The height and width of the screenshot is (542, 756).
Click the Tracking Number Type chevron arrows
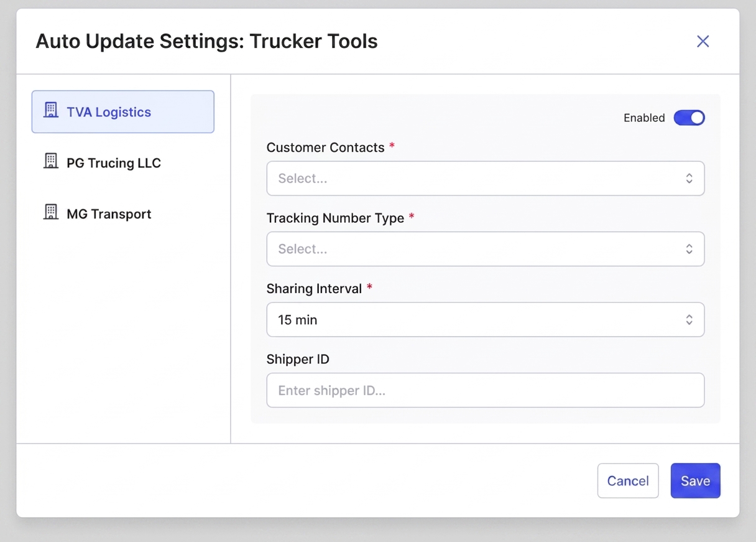pyautogui.click(x=689, y=249)
